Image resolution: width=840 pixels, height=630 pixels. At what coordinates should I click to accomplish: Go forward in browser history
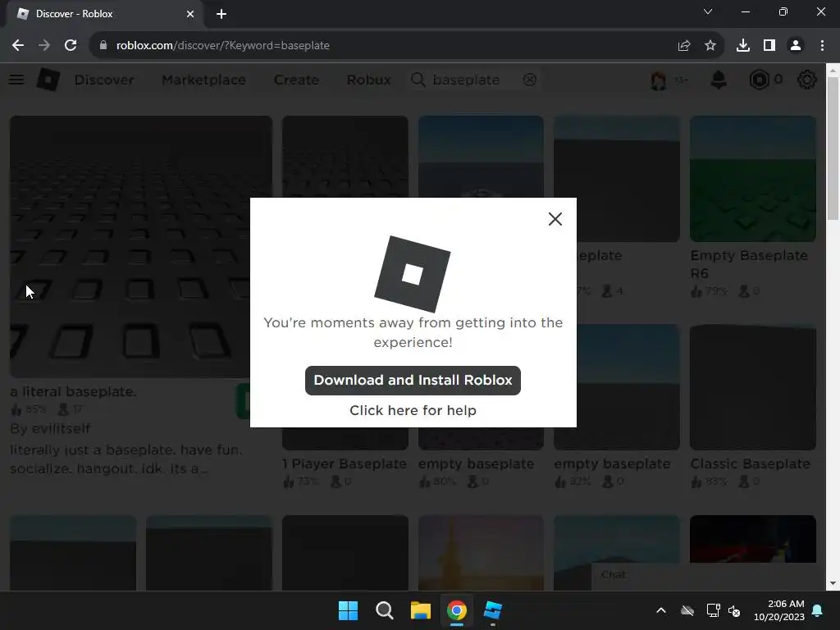coord(44,46)
